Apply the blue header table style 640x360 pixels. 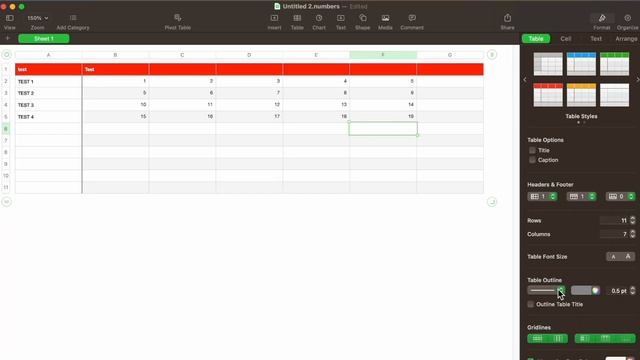click(581, 64)
